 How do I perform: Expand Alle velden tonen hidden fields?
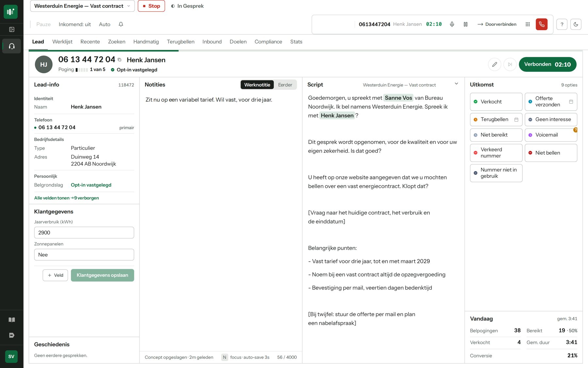(67, 198)
